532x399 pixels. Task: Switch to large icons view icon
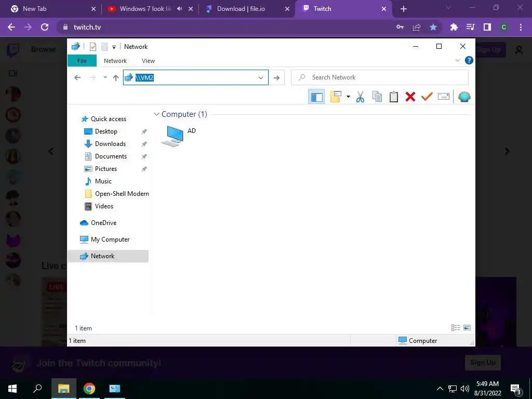point(467,328)
